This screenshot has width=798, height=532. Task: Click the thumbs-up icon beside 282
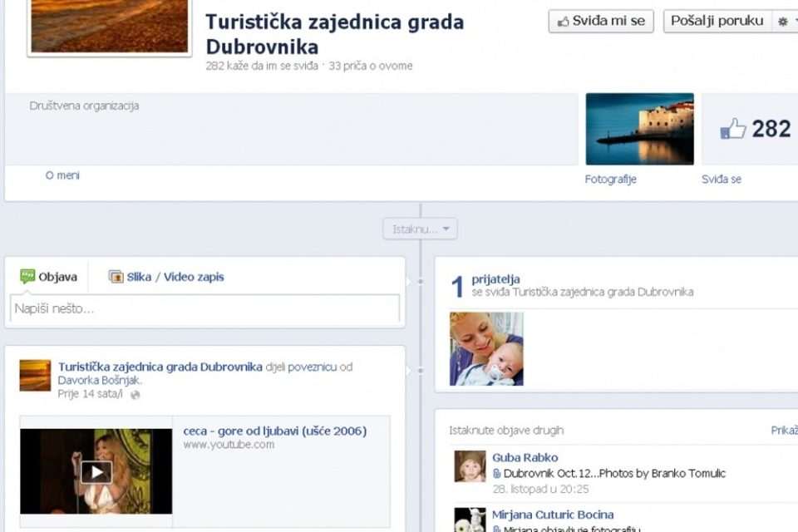(x=733, y=129)
